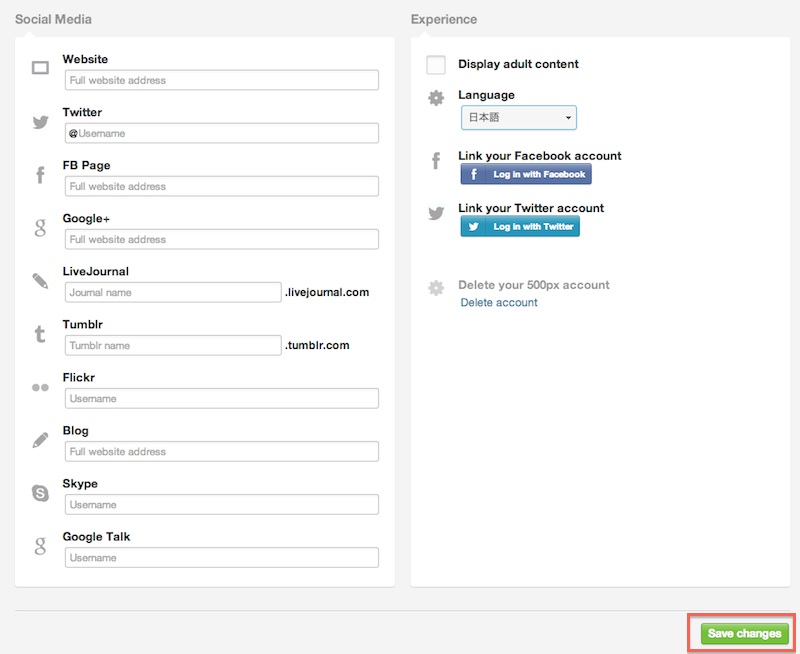Image resolution: width=800 pixels, height=654 pixels.
Task: Select the LiveJournal journal name field
Action: [x=173, y=292]
